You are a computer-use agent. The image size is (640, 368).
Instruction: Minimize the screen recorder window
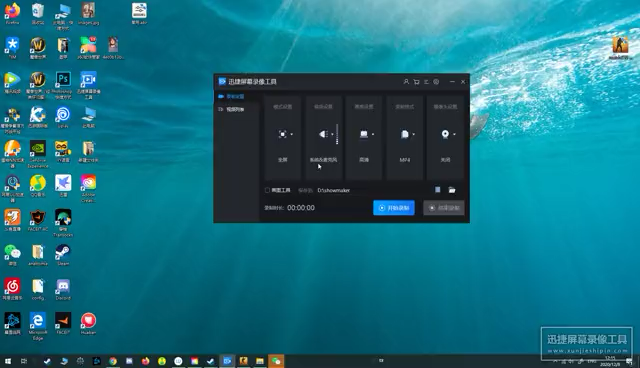(452, 82)
